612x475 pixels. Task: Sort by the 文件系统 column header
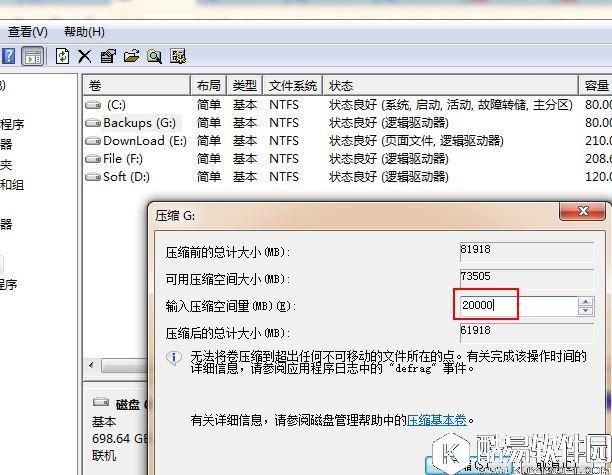pyautogui.click(x=292, y=85)
